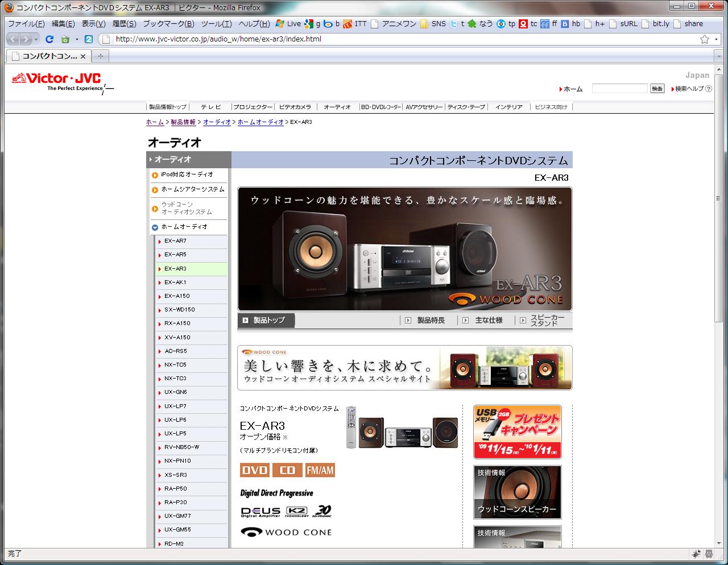Click the browser Back arrow button
Image resolution: width=728 pixels, height=565 pixels.
[x=13, y=39]
